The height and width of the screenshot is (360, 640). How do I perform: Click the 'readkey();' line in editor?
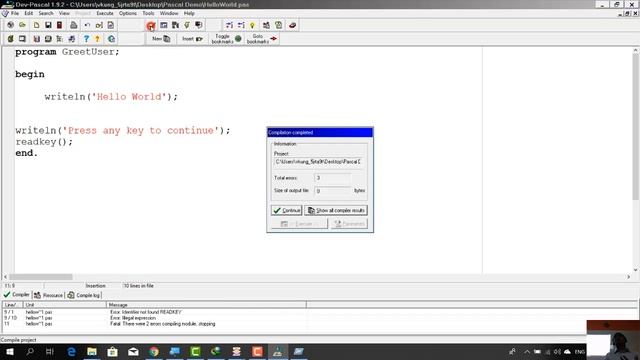(x=44, y=142)
